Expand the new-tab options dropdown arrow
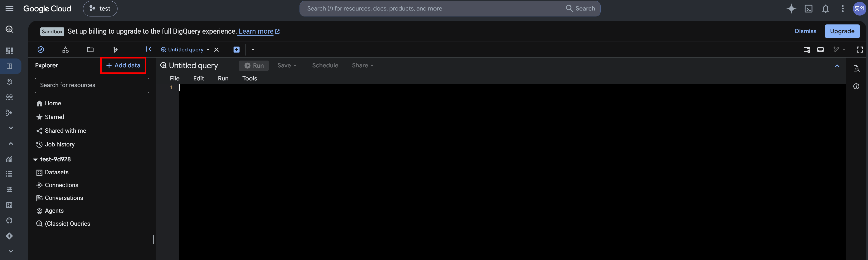 tap(253, 50)
